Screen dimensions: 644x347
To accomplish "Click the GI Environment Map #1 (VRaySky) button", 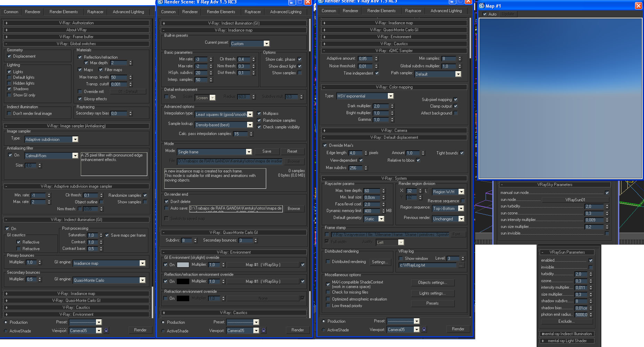I will [263, 265].
